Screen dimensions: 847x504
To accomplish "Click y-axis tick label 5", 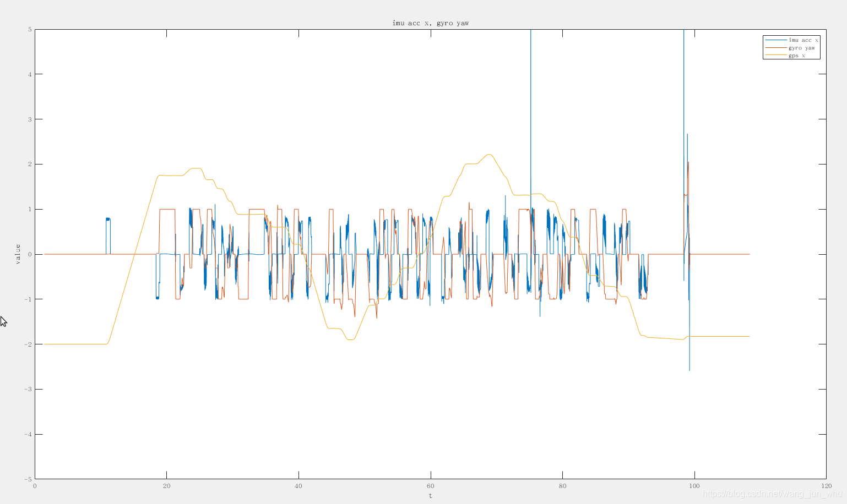I will click(x=29, y=29).
